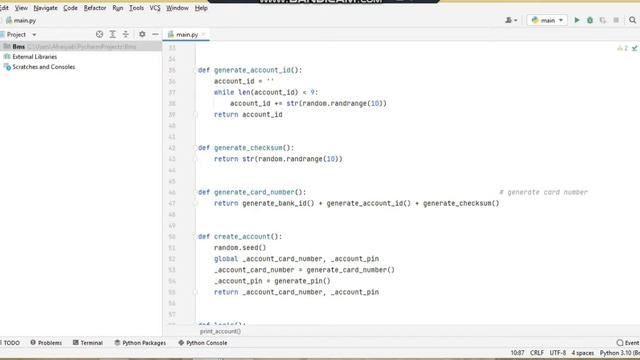Open the Code menu
Viewport: 640px width, 360px height.
pos(70,8)
